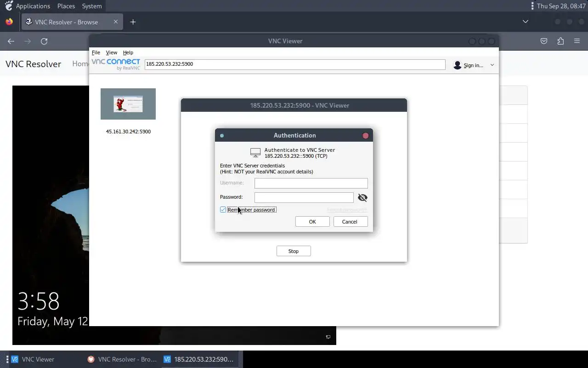Click the browser Pocket save icon
588x368 pixels.
pyautogui.click(x=544, y=41)
